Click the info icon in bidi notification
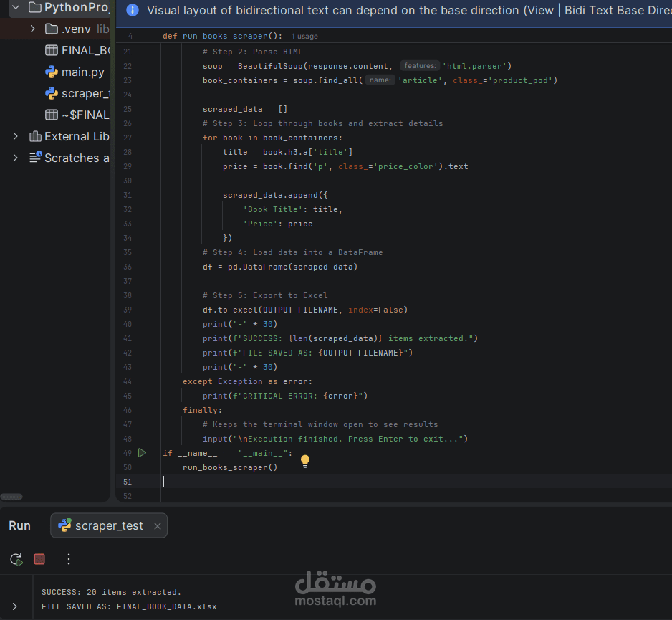The width and height of the screenshot is (672, 620). pyautogui.click(x=133, y=10)
